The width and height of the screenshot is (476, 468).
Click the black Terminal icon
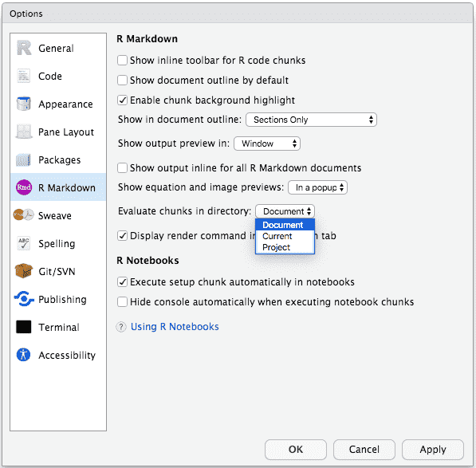(x=24, y=327)
